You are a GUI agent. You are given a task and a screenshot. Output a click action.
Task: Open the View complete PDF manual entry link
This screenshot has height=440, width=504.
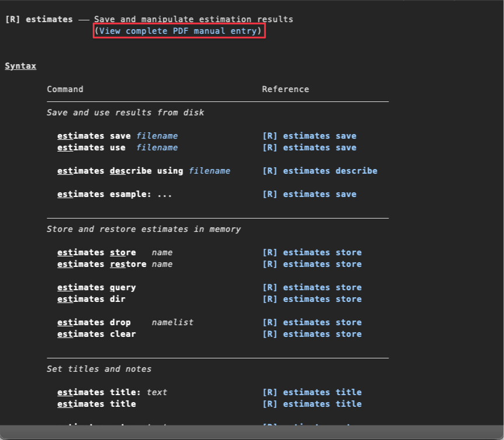tap(178, 31)
